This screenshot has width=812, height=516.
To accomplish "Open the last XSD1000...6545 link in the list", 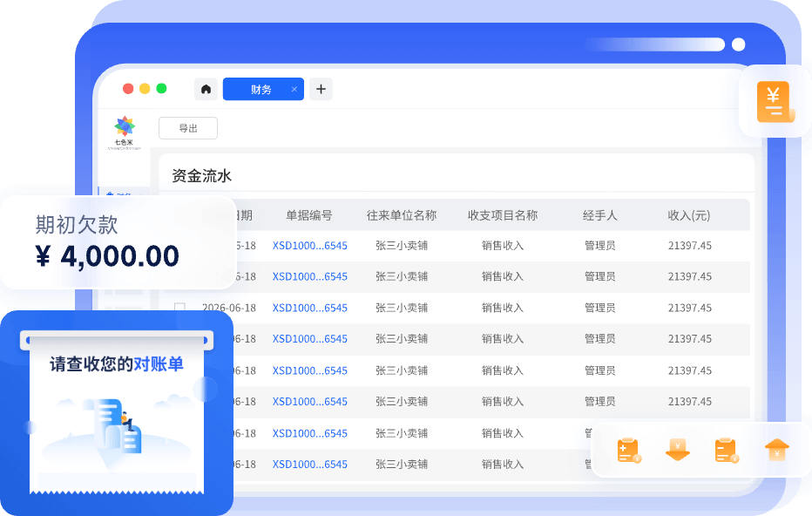I will pyautogui.click(x=309, y=465).
